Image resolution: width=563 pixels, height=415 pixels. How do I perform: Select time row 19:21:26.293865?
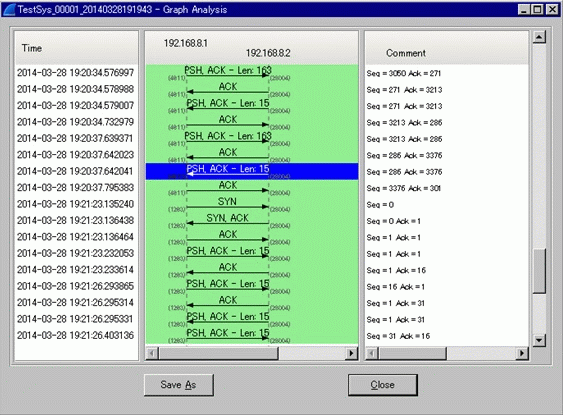pos(75,286)
